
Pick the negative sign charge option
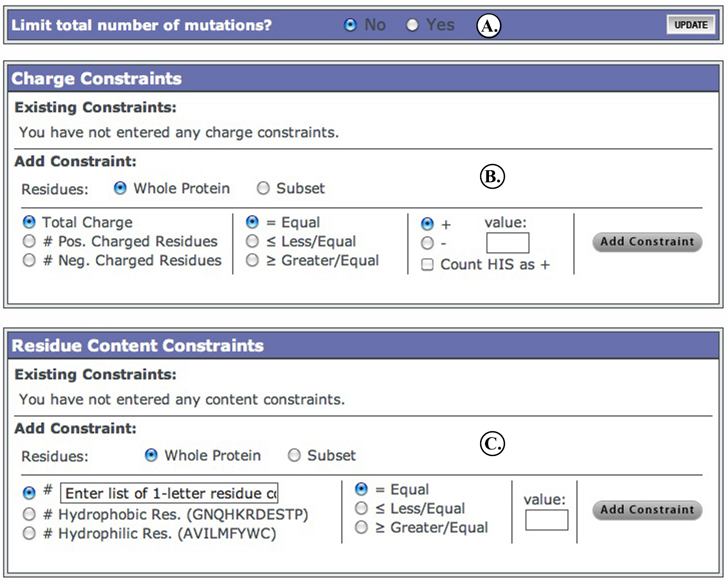[x=427, y=243]
